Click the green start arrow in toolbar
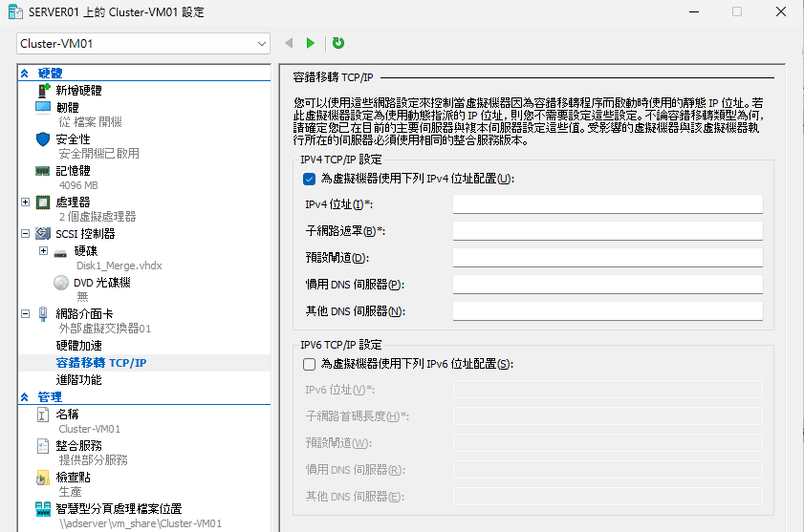804x532 pixels. point(311,43)
